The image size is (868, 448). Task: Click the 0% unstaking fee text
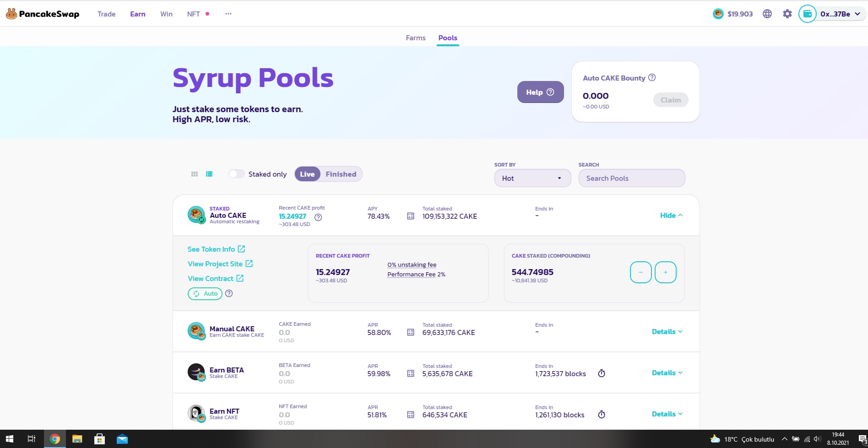pyautogui.click(x=412, y=264)
